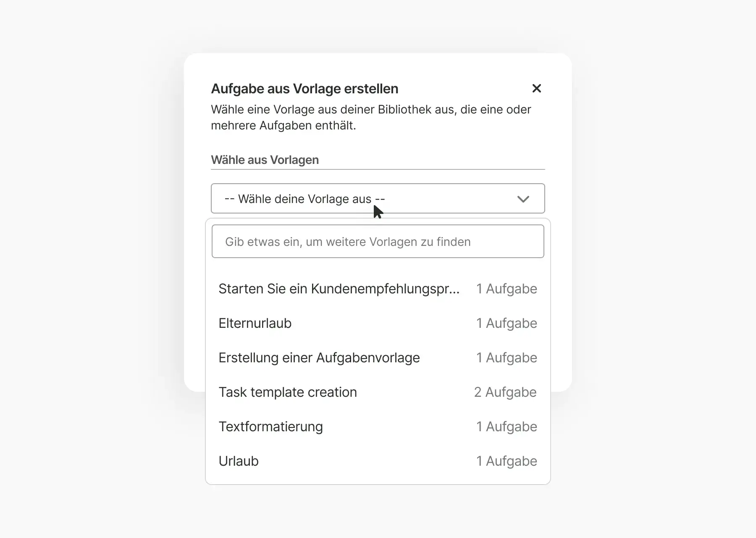Choose the Elternurlaub template

pos(255,323)
